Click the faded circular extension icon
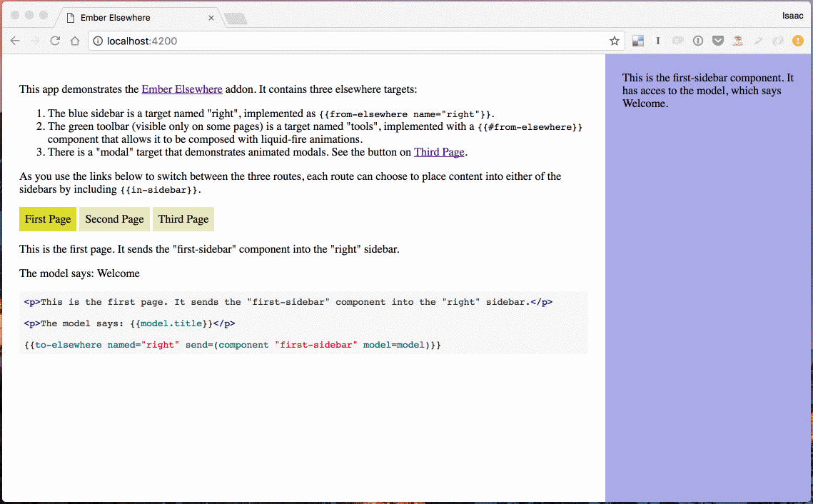 pos(778,41)
